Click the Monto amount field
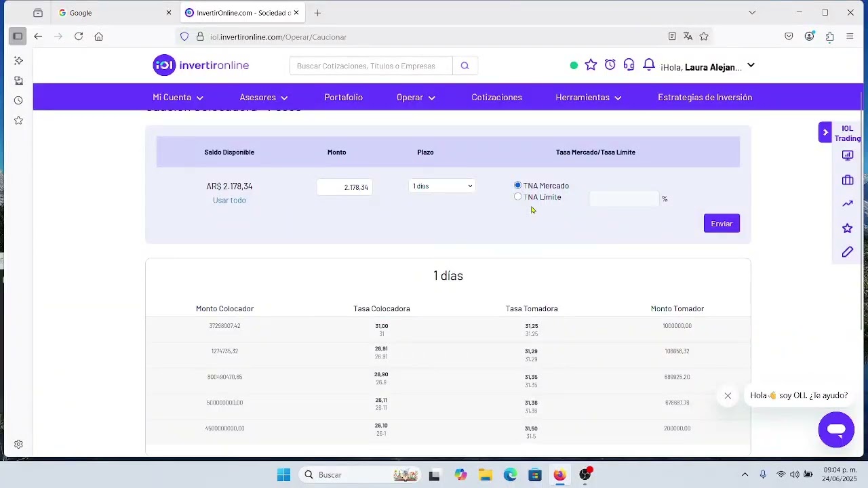The image size is (868, 488). (x=344, y=187)
